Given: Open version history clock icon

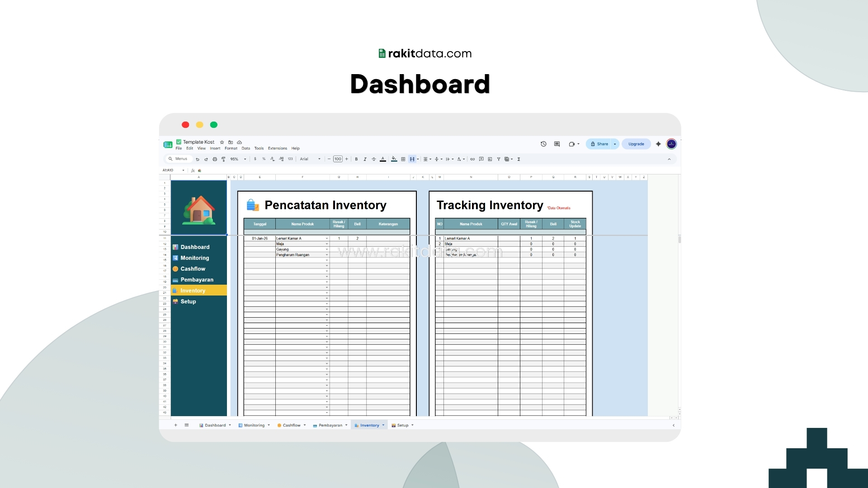Looking at the screenshot, I should (x=543, y=144).
